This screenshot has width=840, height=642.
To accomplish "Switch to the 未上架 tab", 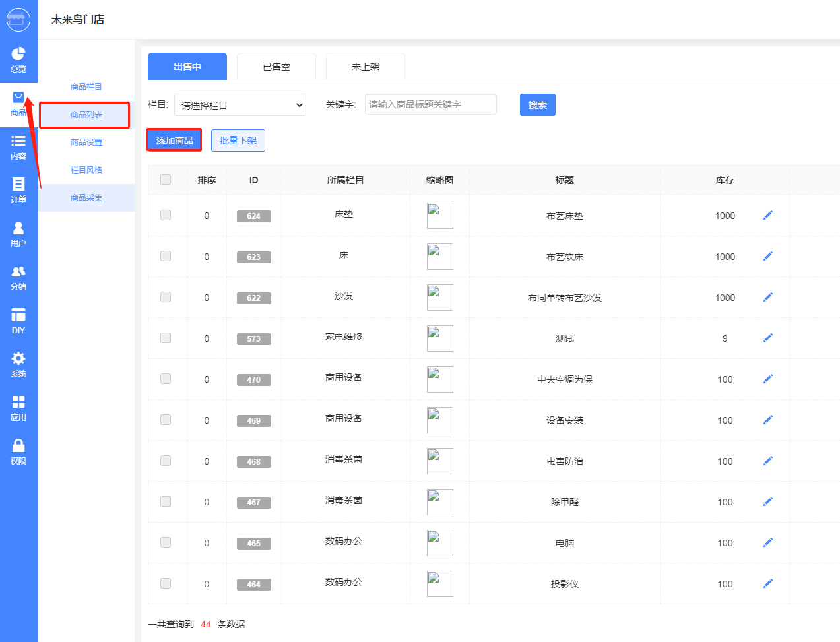I will (x=365, y=67).
